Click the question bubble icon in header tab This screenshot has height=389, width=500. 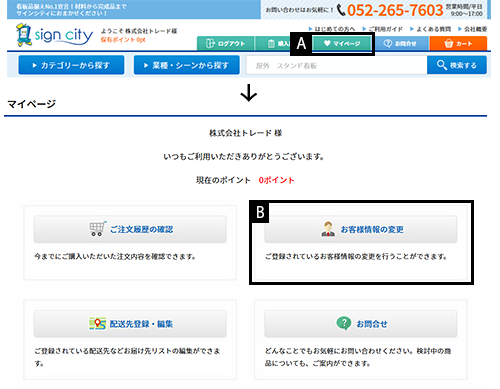point(388,43)
